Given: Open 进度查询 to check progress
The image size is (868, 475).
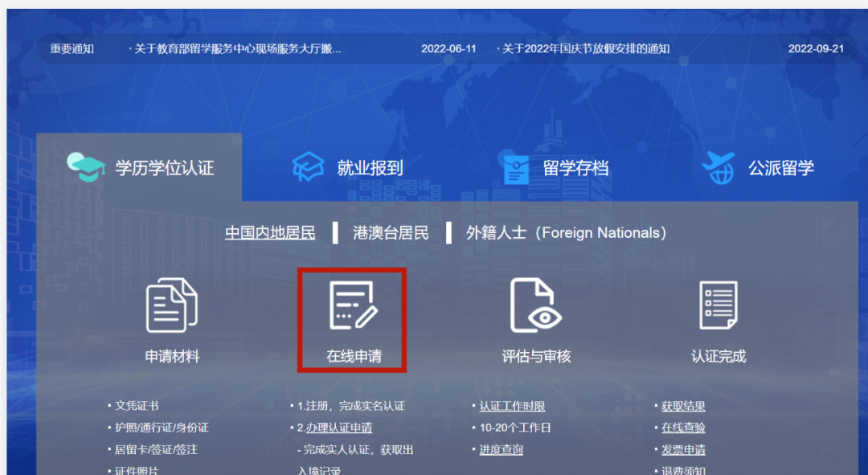Looking at the screenshot, I should (502, 449).
